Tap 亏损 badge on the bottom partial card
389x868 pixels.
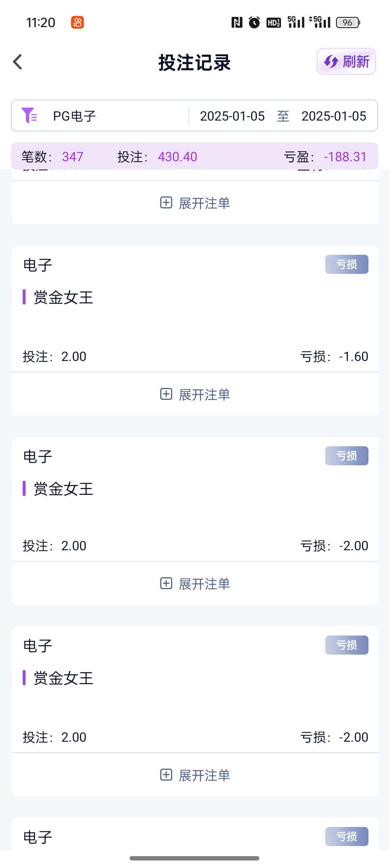pyautogui.click(x=346, y=836)
